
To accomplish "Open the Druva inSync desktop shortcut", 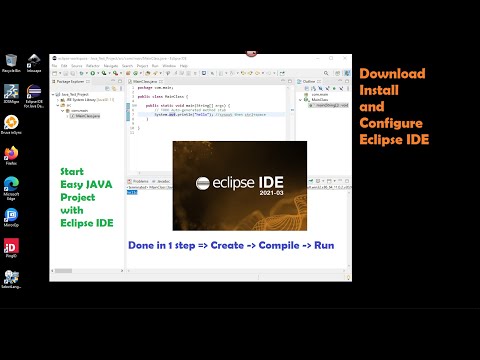I will 11,125.
